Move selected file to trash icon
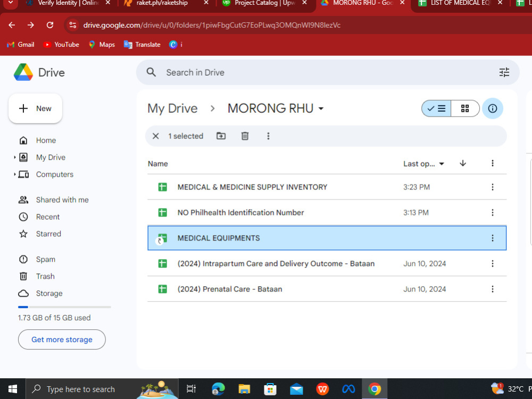The width and height of the screenshot is (532, 399). click(245, 136)
